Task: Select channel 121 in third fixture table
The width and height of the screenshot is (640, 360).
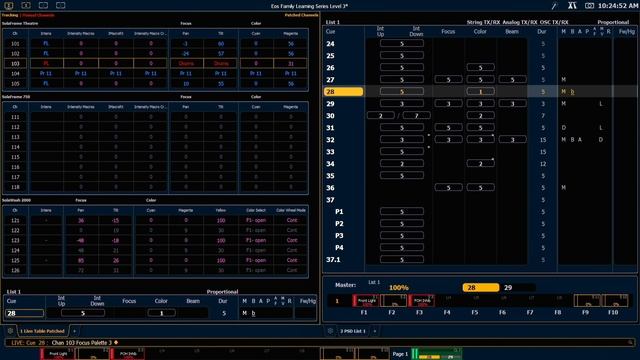Action: click(15, 220)
